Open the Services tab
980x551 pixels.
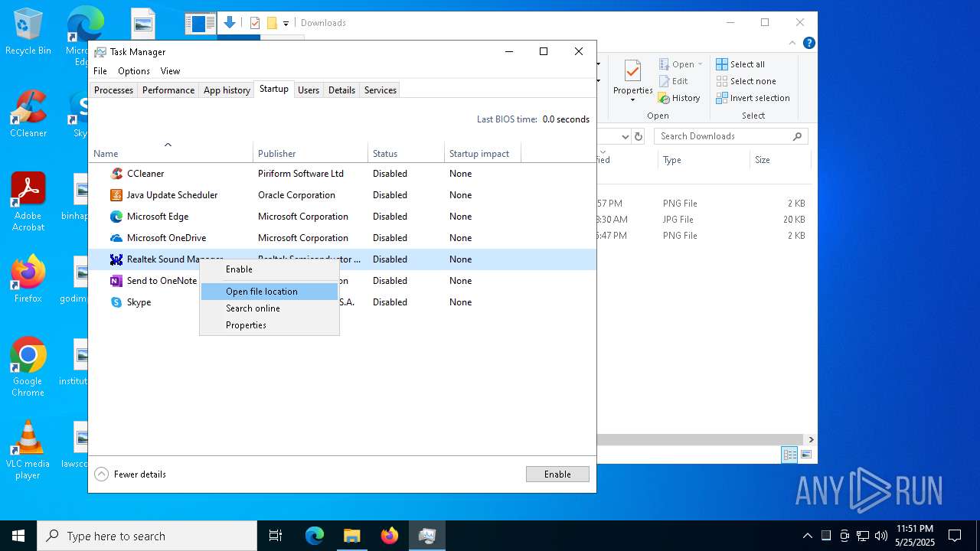point(381,90)
